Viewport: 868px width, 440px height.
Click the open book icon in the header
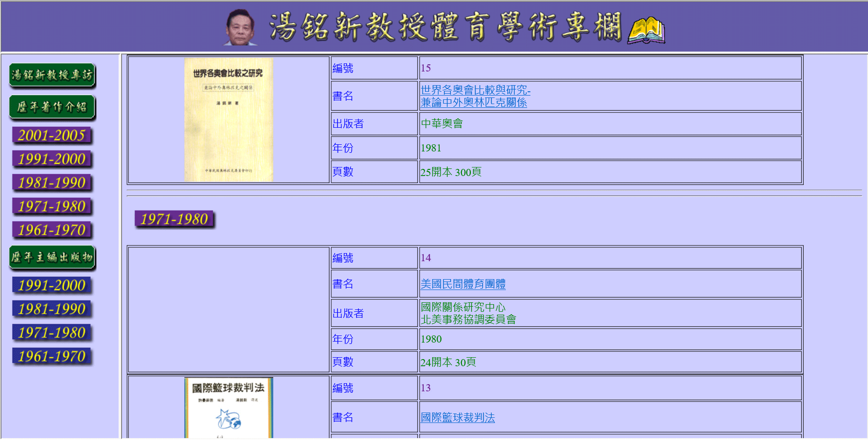tap(646, 30)
